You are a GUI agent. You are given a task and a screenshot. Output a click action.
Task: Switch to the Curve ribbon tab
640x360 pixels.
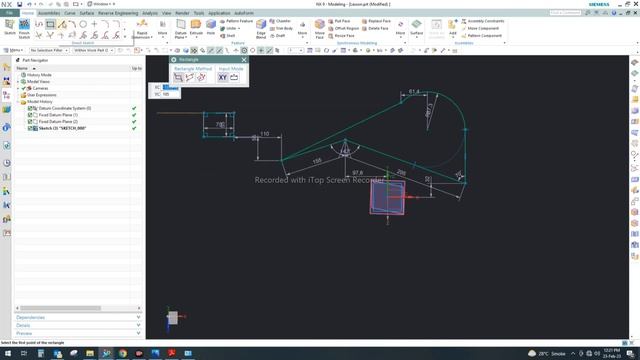pyautogui.click(x=70, y=13)
